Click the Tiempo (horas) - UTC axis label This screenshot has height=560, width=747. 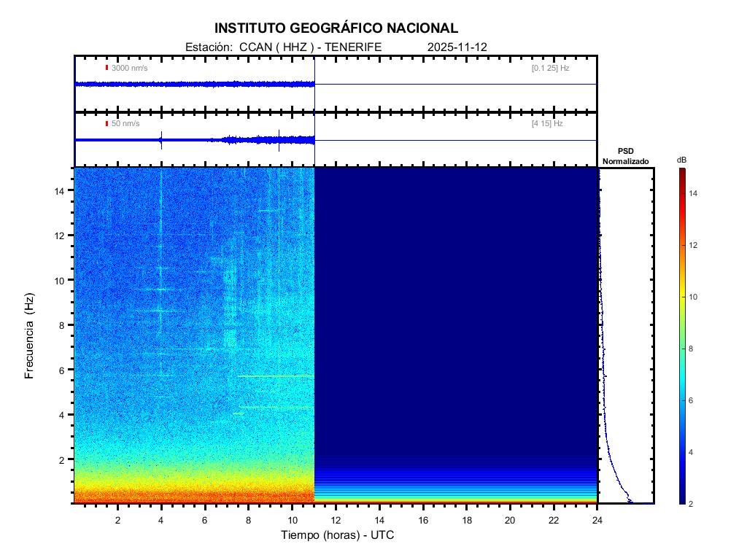coord(338,535)
